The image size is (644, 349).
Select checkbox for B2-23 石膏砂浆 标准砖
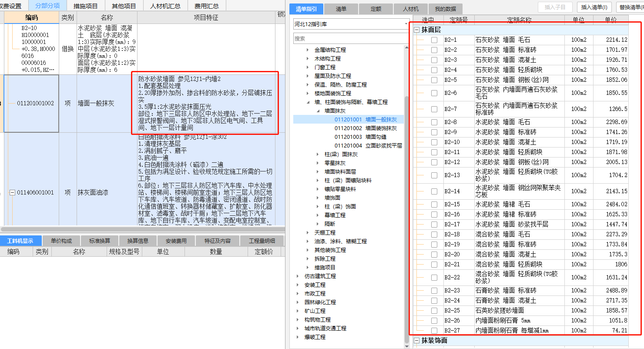coord(434,291)
